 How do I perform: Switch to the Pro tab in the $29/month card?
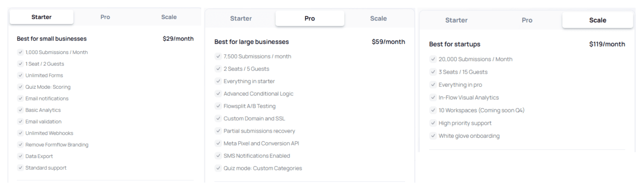pos(105,17)
